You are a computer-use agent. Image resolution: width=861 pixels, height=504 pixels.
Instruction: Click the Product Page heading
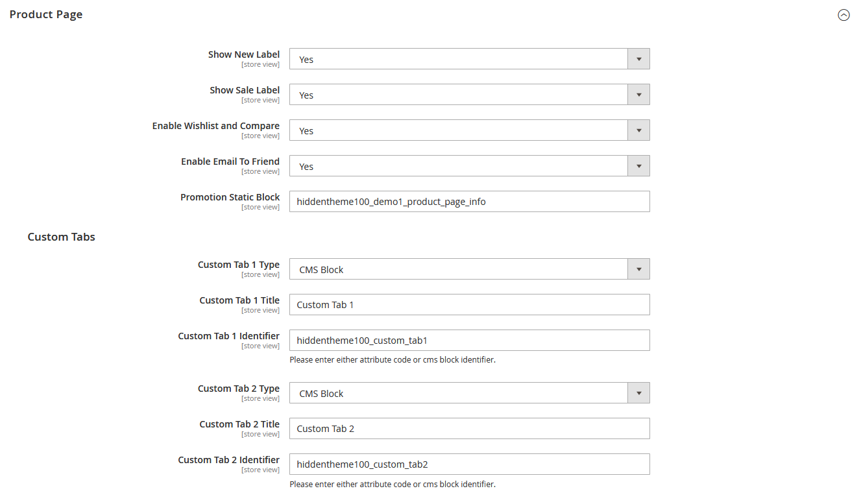click(45, 14)
